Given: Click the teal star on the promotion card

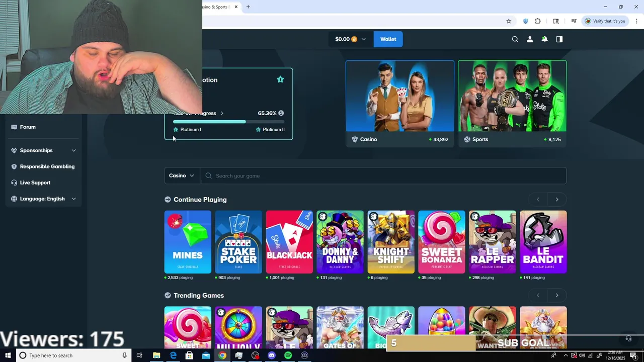Looking at the screenshot, I should (280, 79).
